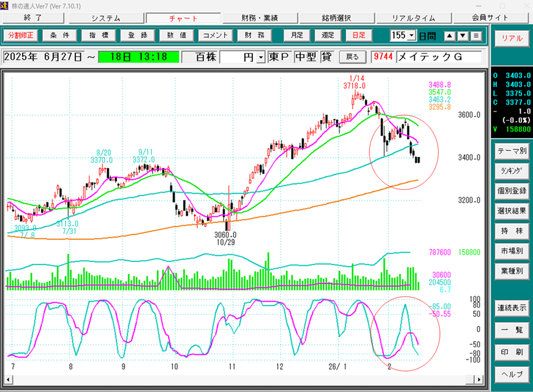Switch to the 銘柄選択 tab
This screenshot has height=392, width=533.
click(x=345, y=18)
